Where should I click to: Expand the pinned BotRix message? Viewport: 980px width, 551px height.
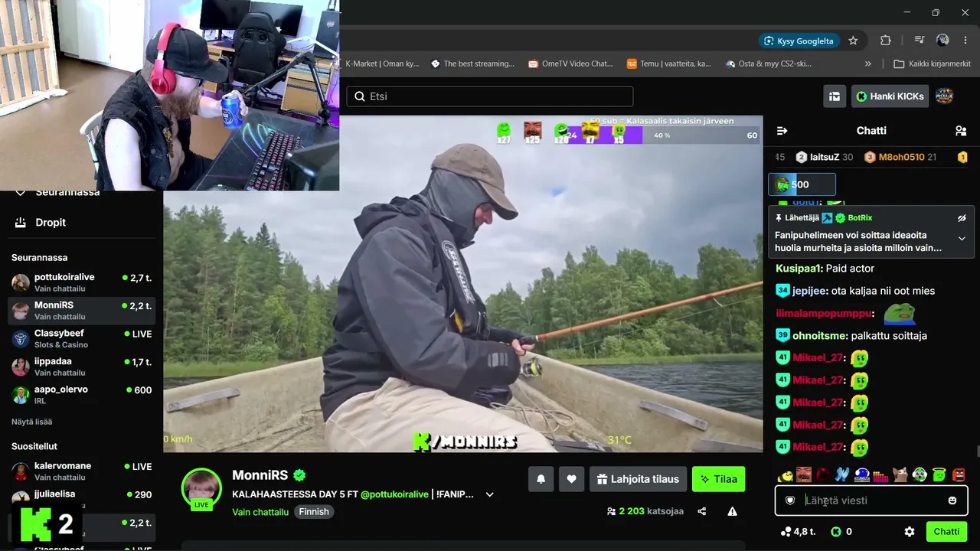962,239
